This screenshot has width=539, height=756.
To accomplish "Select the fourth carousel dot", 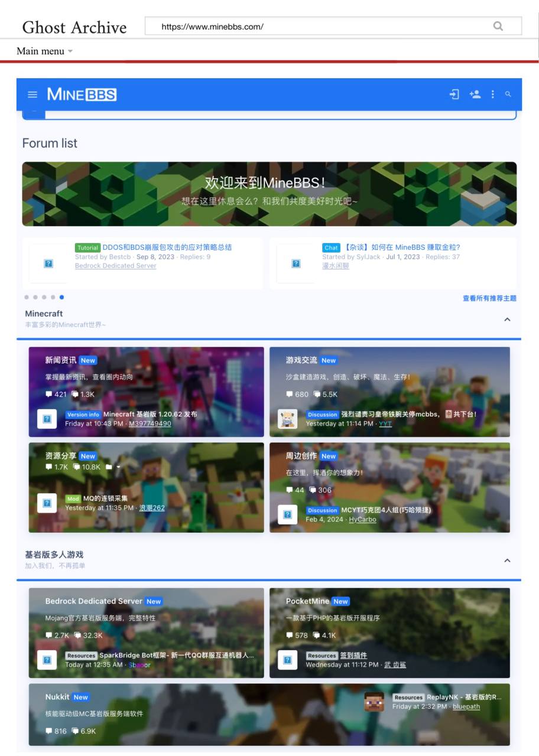I will (53, 297).
